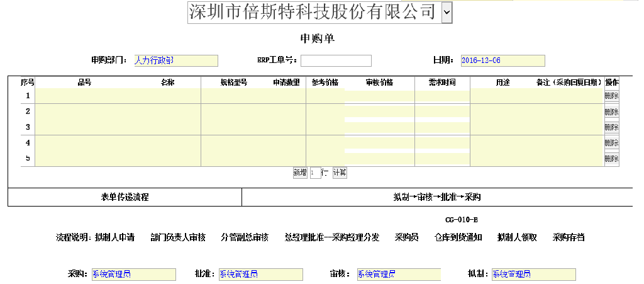This screenshot has width=644, height=284.
Task: Click the 审核价格 cell in row 5
Action: (379, 159)
